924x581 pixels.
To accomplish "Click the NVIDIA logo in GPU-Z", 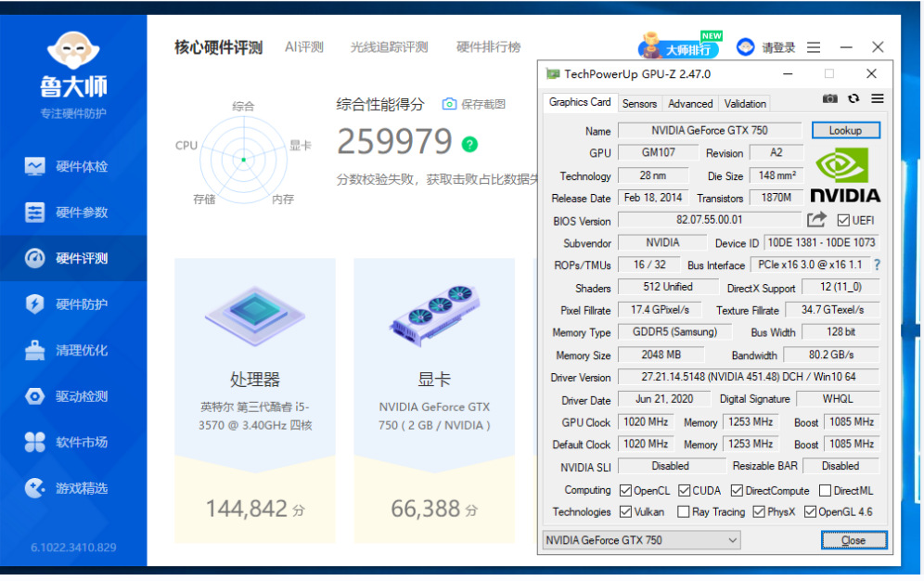I will (x=845, y=175).
